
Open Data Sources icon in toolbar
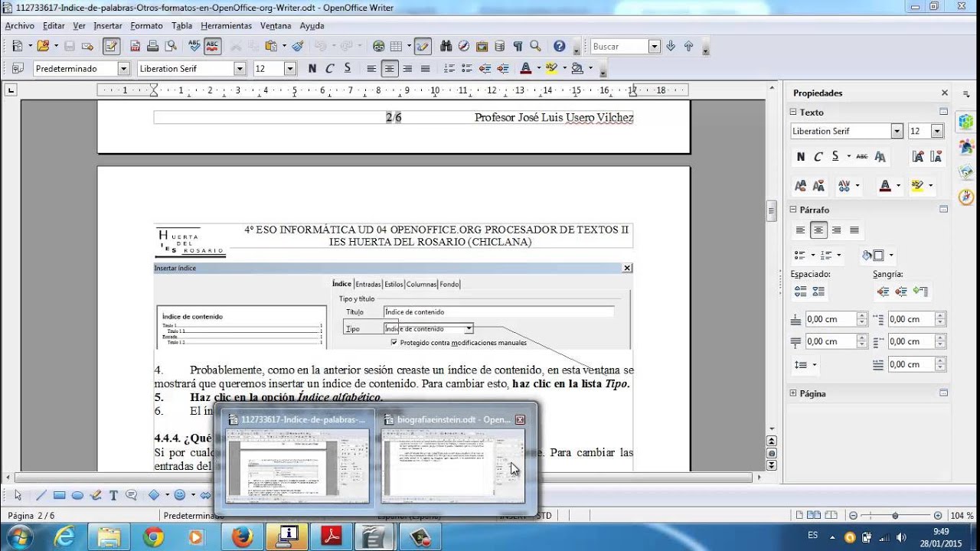[x=500, y=46]
